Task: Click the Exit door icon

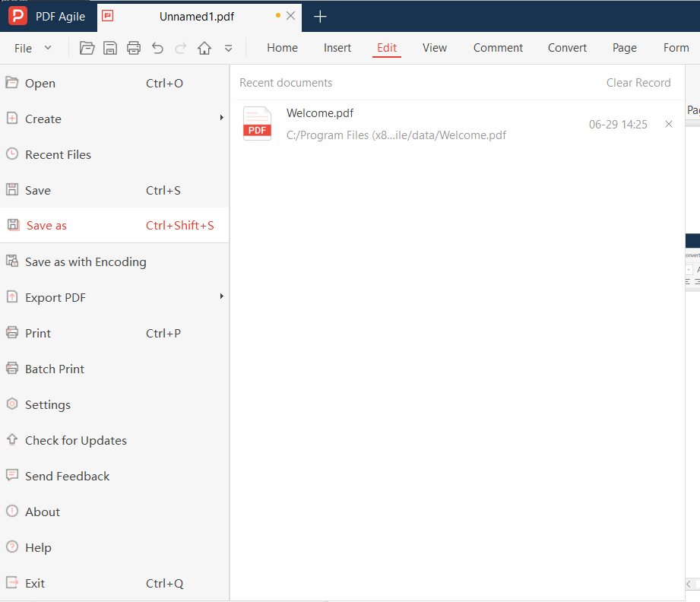Action: pos(12,582)
